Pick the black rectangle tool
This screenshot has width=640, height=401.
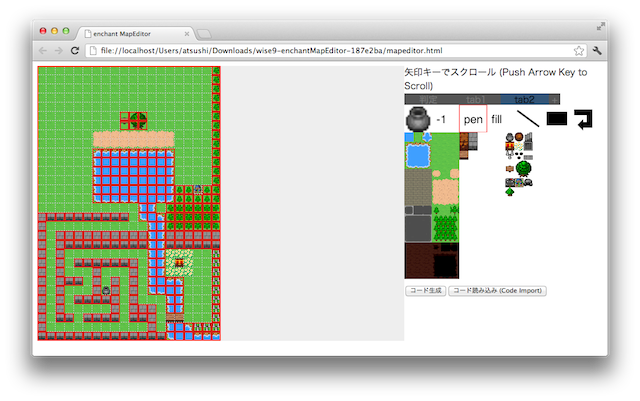pos(557,118)
